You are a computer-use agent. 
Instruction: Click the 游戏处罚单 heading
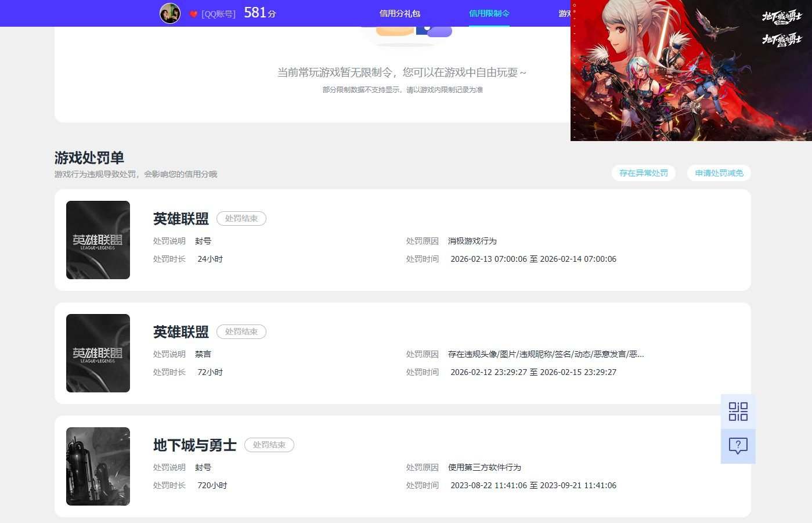pos(89,158)
